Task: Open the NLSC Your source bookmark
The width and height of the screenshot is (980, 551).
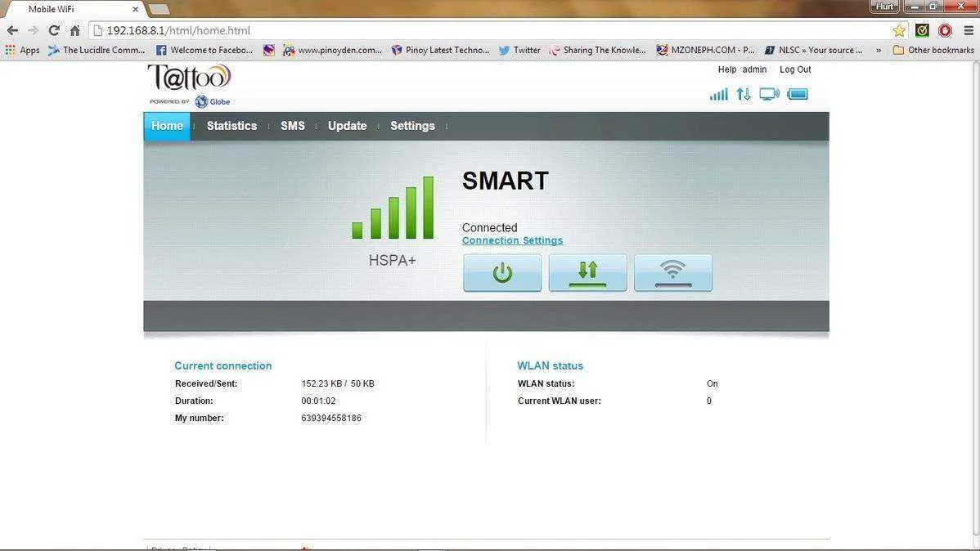Action: pyautogui.click(x=814, y=50)
